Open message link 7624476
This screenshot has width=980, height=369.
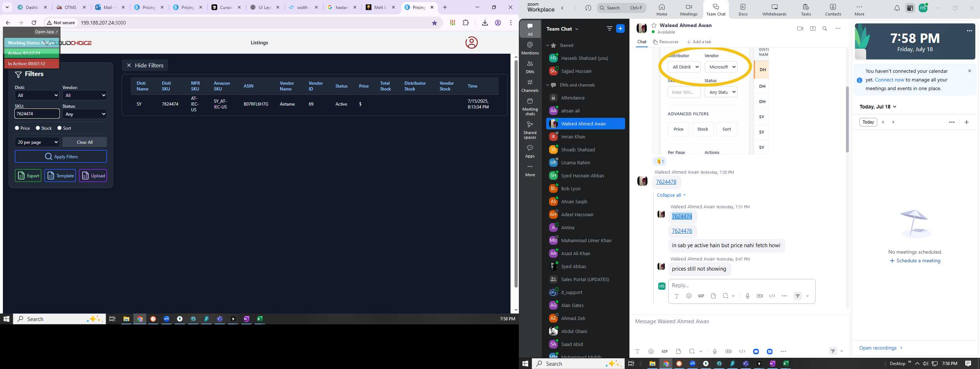682,231
